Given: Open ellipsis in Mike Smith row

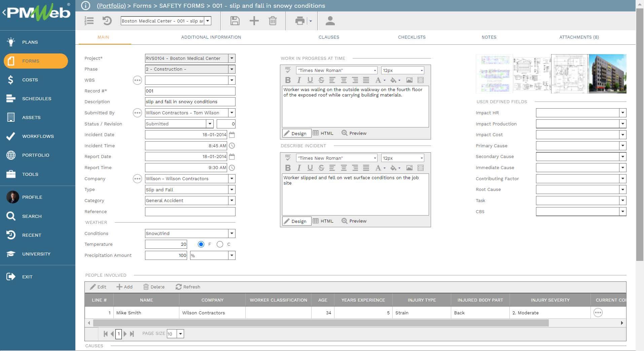Looking at the screenshot, I should click(598, 313).
